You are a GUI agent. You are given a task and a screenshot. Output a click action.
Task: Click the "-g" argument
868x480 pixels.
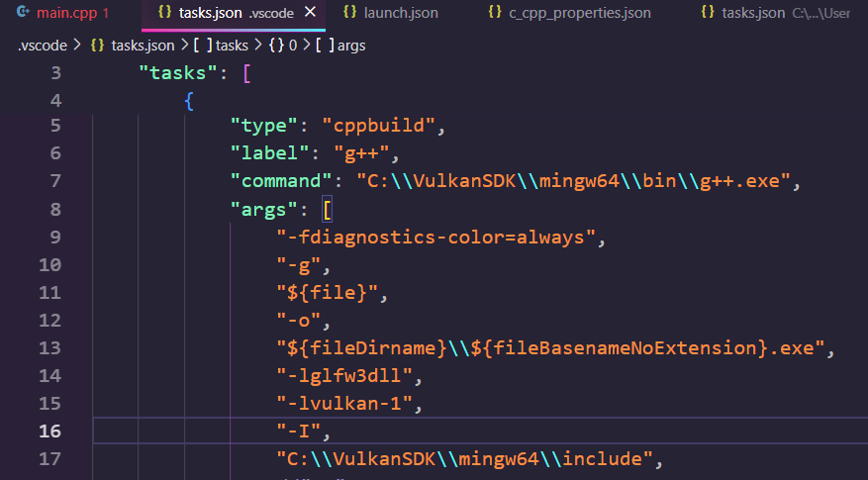click(x=299, y=266)
